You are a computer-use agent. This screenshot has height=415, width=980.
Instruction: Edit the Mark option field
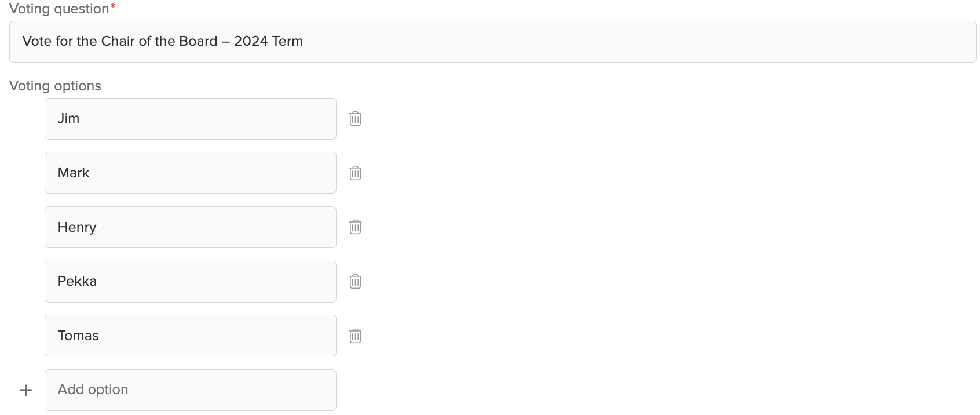190,173
